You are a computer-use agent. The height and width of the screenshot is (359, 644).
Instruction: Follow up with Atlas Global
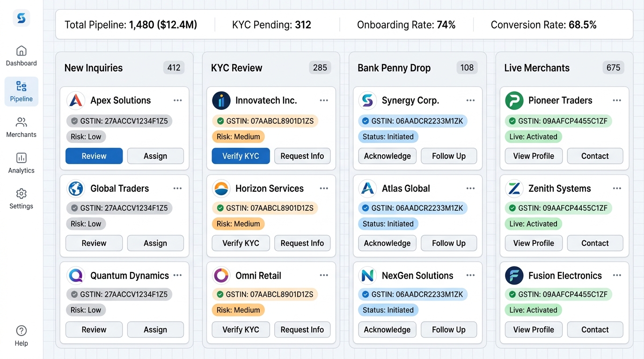(449, 243)
